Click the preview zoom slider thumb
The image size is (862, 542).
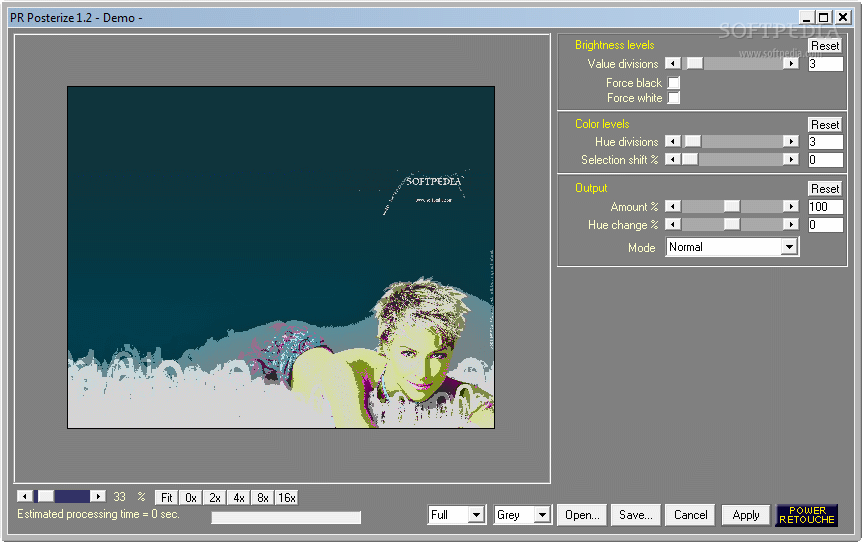coord(46,496)
